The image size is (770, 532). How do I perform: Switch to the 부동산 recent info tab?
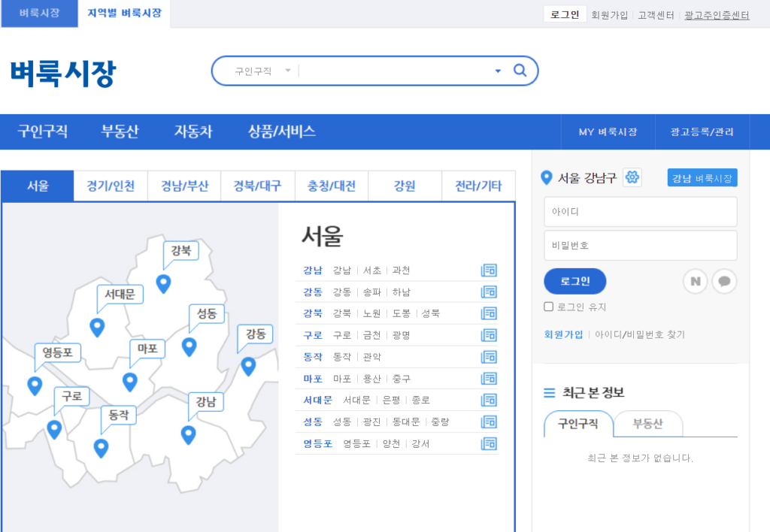tap(647, 424)
